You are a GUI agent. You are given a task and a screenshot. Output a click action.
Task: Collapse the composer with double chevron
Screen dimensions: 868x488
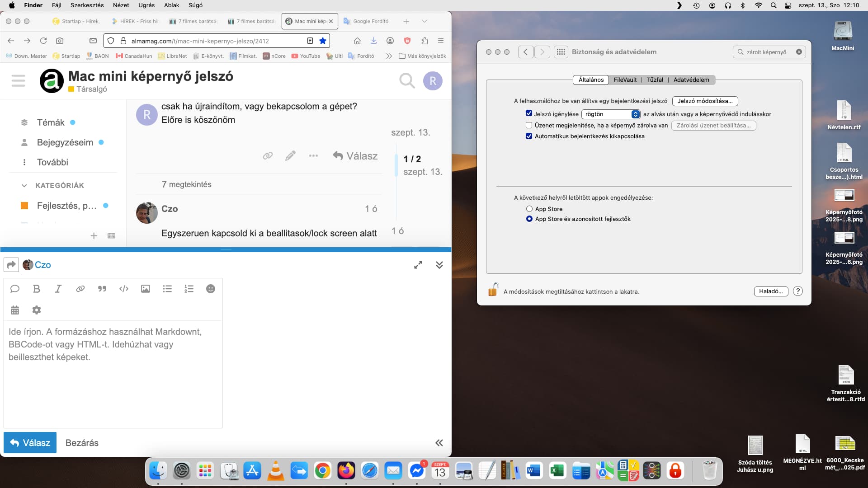click(439, 265)
